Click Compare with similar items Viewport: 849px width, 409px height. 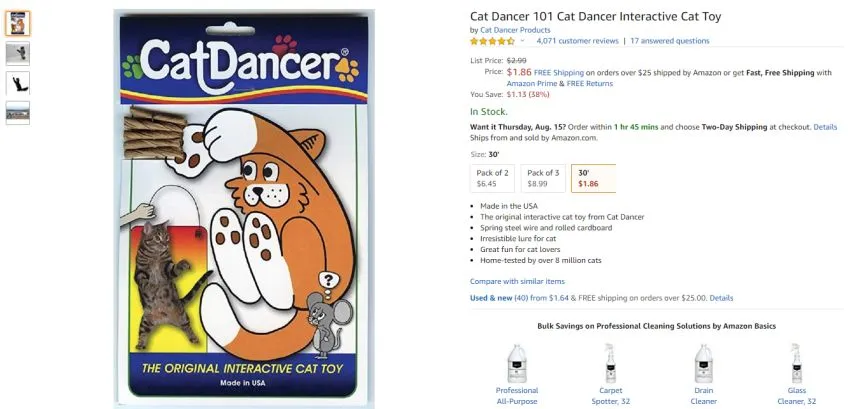click(x=517, y=282)
